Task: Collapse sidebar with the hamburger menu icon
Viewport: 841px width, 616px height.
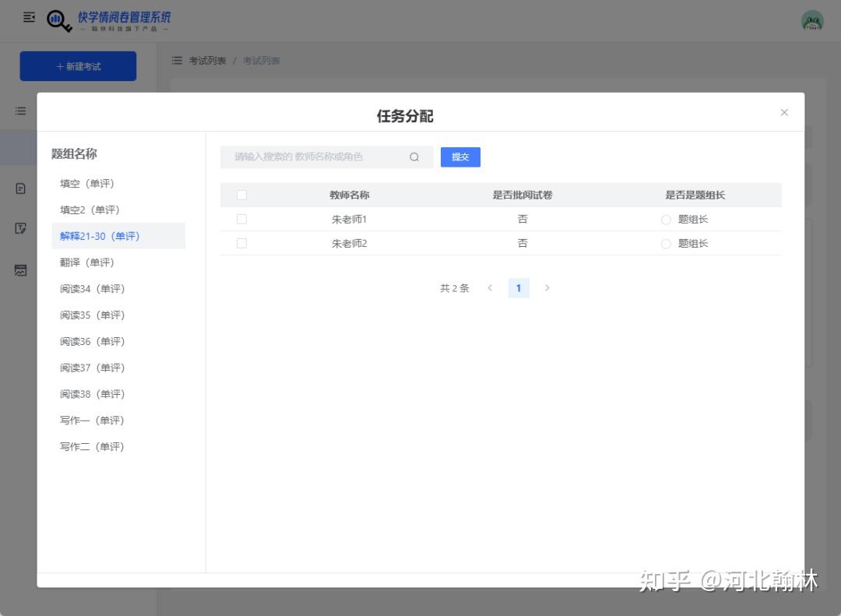Action: pos(29,18)
